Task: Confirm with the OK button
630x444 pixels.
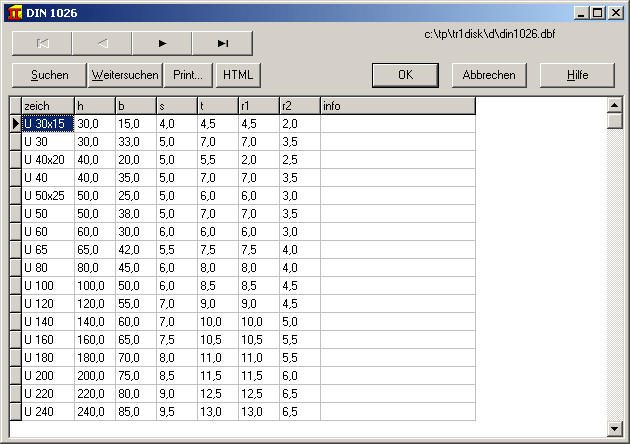Action: [x=405, y=75]
